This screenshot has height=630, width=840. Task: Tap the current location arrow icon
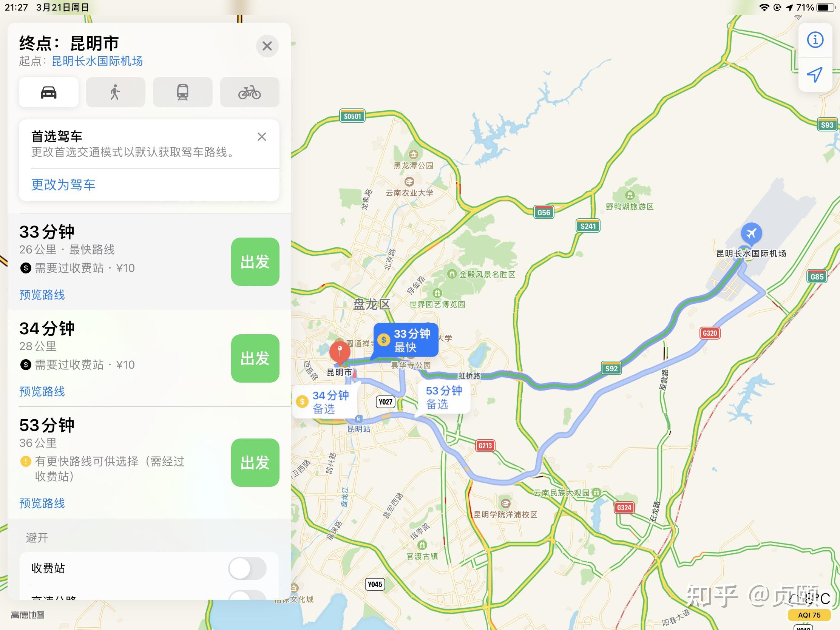(x=815, y=74)
